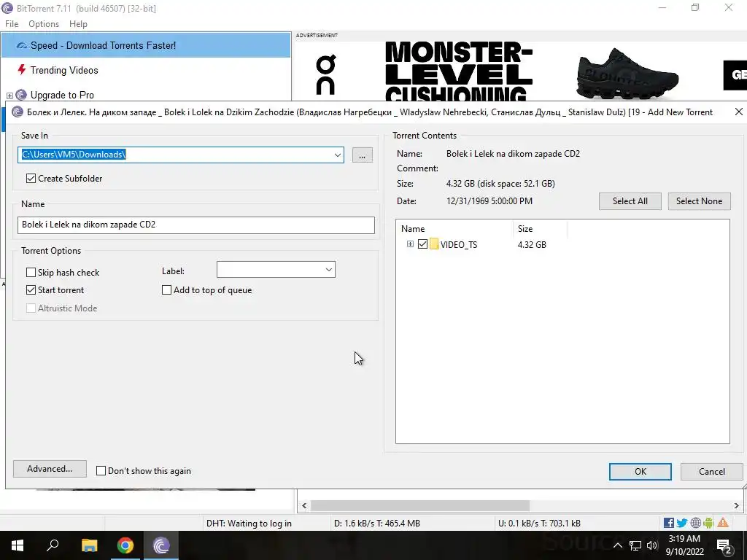The width and height of the screenshot is (747, 560).
Task: Browse for folder with the ... button
Action: tap(362, 155)
